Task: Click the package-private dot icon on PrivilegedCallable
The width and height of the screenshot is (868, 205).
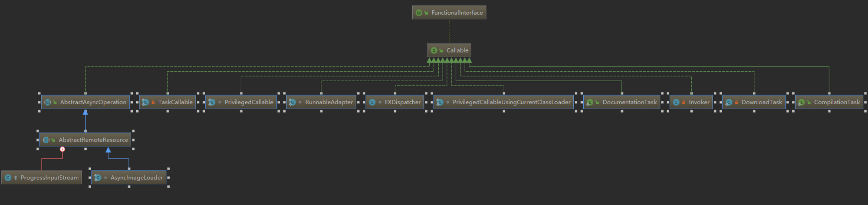Action: [x=220, y=102]
